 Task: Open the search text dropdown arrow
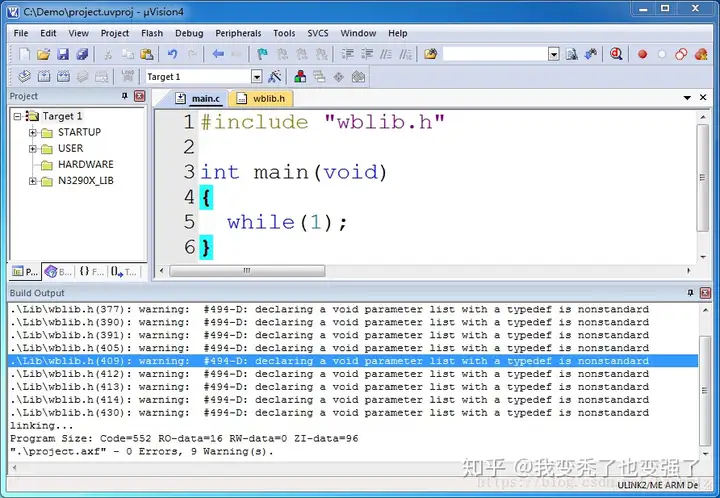point(554,55)
